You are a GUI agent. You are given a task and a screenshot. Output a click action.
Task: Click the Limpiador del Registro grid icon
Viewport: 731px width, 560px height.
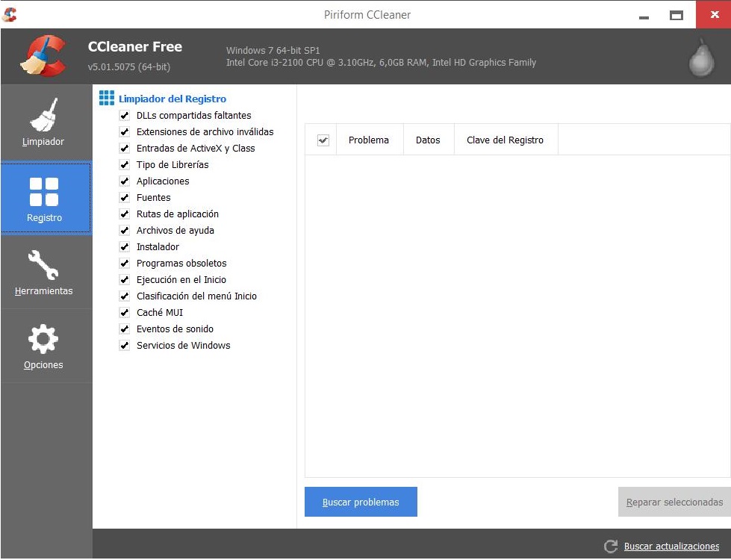[x=106, y=98]
